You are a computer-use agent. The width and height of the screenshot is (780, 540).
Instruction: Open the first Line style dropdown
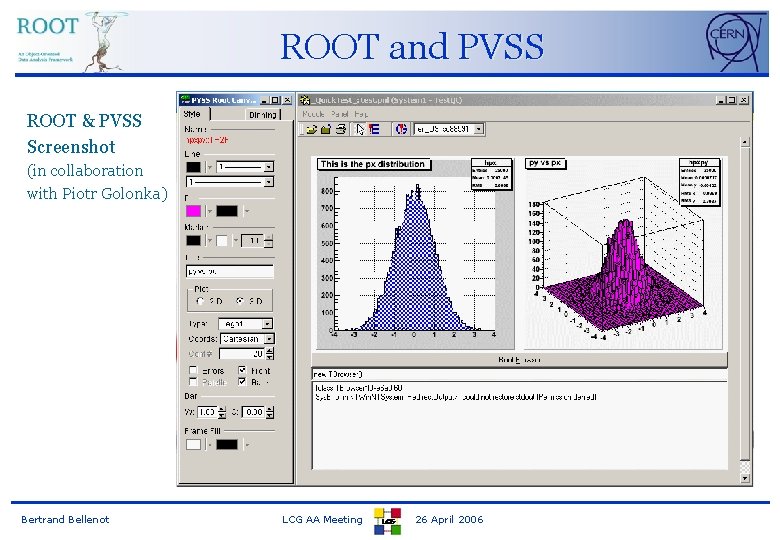coord(269,167)
